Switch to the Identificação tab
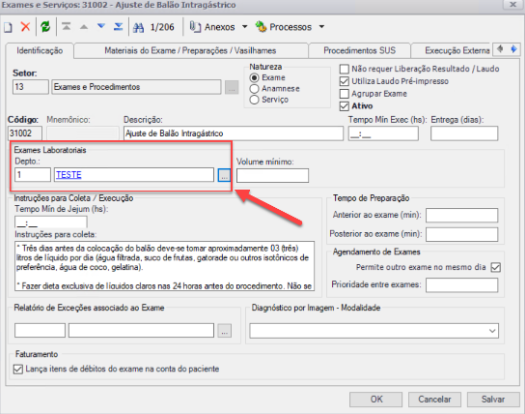525x414 pixels. pyautogui.click(x=40, y=51)
